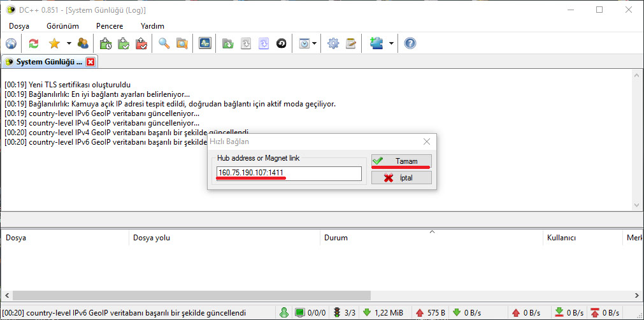
Task: Expand the recent windows dropdown arrow
Action: click(x=315, y=43)
